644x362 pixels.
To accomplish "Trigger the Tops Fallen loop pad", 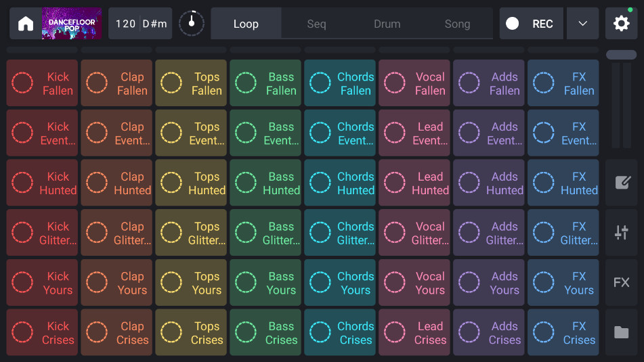I will (191, 83).
